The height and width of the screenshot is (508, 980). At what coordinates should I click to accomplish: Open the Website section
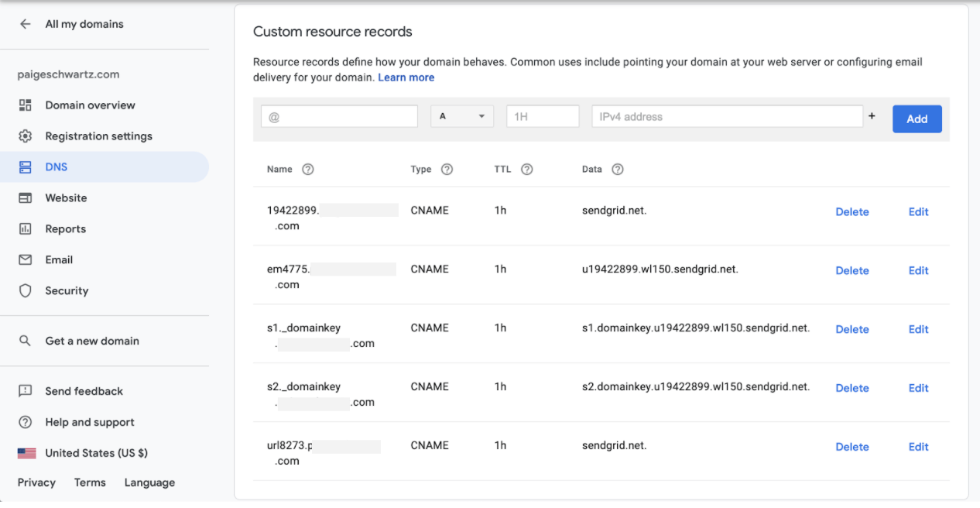[67, 197]
